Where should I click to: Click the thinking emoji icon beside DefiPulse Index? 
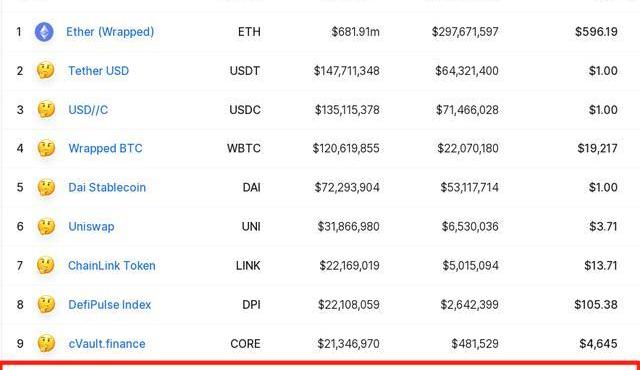click(x=46, y=304)
